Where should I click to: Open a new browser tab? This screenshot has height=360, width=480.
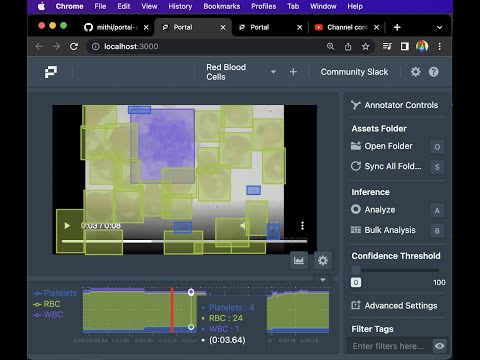[x=397, y=27]
